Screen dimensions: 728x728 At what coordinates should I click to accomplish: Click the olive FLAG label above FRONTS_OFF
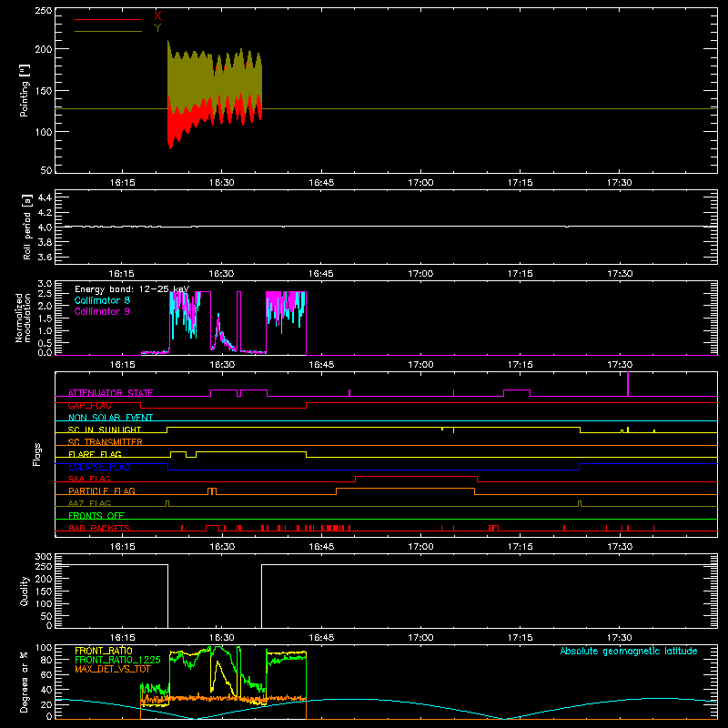89,503
